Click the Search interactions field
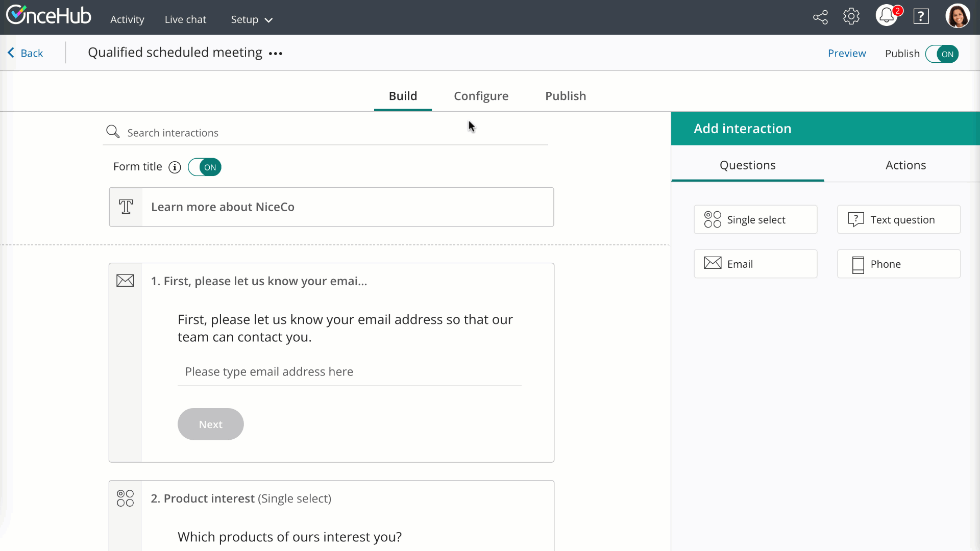The image size is (980, 551). pyautogui.click(x=327, y=133)
